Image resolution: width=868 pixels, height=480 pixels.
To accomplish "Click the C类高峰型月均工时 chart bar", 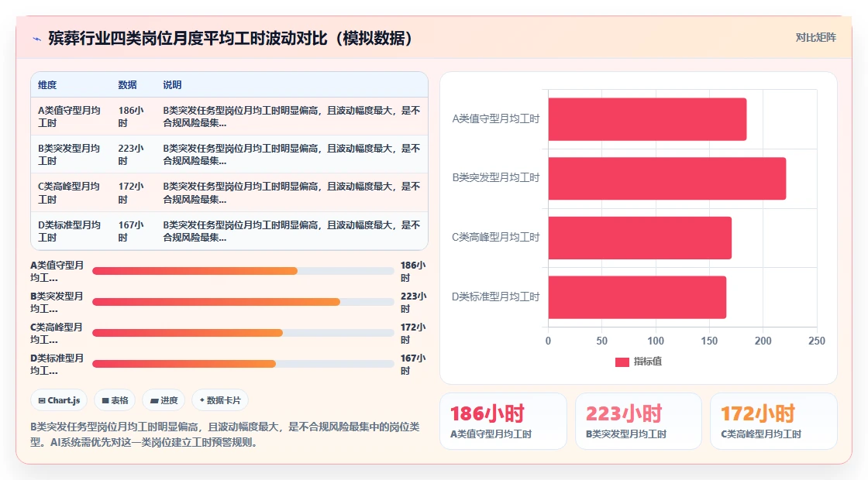I will [x=640, y=238].
